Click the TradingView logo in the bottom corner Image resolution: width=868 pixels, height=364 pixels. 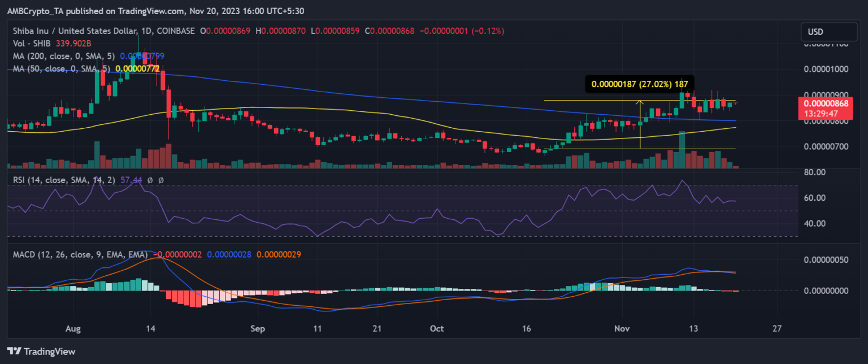pos(41,351)
